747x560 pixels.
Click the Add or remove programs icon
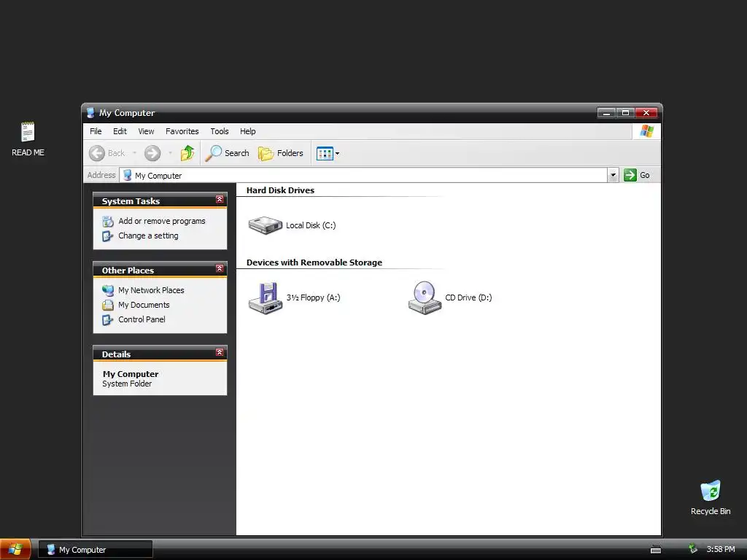point(108,222)
